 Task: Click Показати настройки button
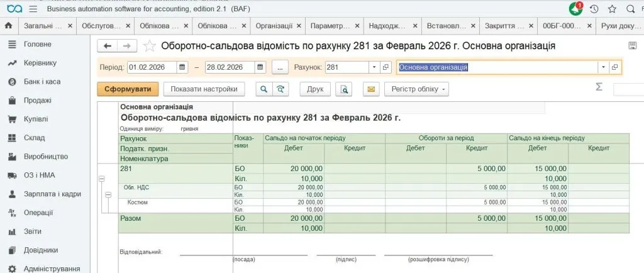point(204,89)
